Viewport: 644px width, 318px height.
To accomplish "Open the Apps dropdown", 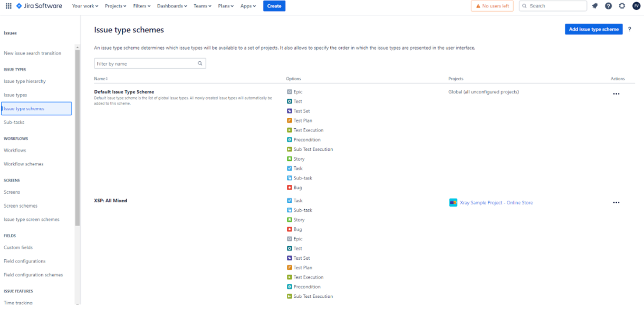I will tap(248, 6).
